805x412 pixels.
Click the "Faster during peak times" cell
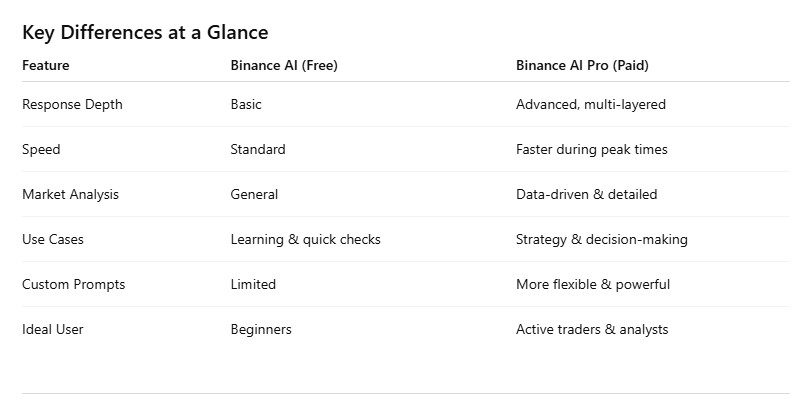click(591, 150)
